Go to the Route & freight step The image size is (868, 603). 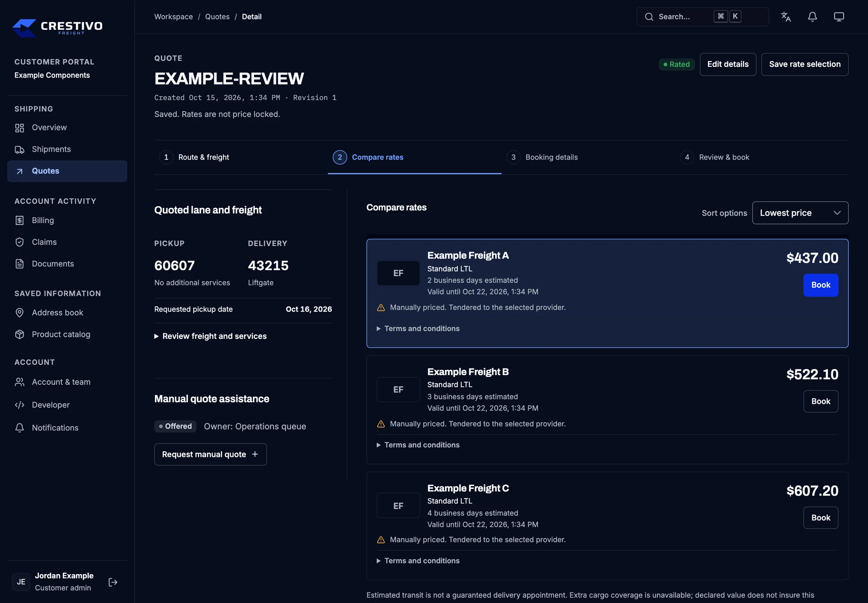click(x=241, y=157)
